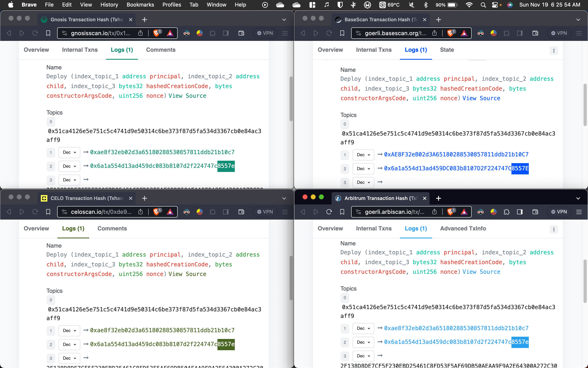Open Siri from the menu bar

pyautogui.click(x=510, y=5)
